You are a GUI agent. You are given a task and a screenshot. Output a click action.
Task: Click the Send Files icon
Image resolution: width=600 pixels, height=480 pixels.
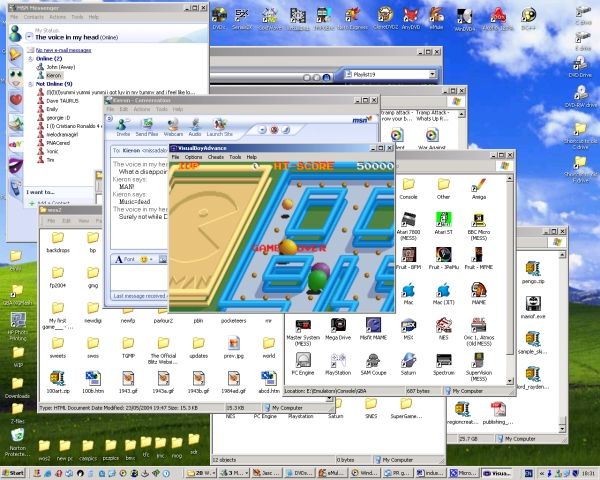[x=147, y=125]
